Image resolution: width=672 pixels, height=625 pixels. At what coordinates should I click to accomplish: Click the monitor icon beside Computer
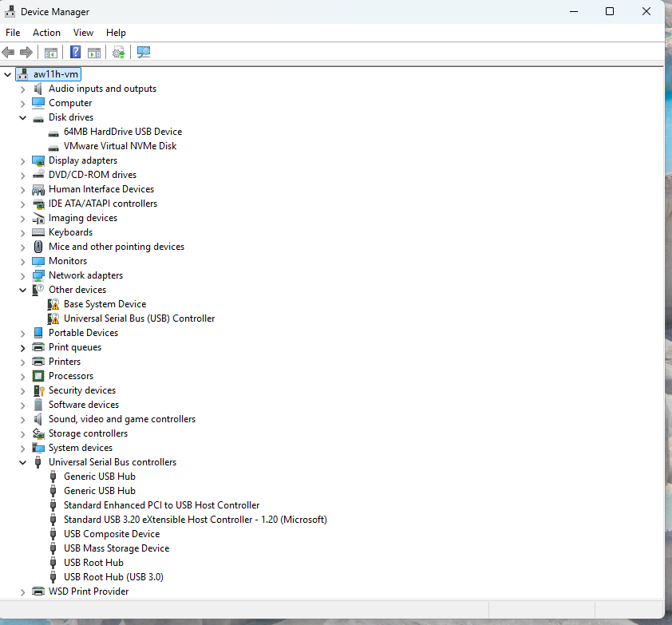coord(38,103)
